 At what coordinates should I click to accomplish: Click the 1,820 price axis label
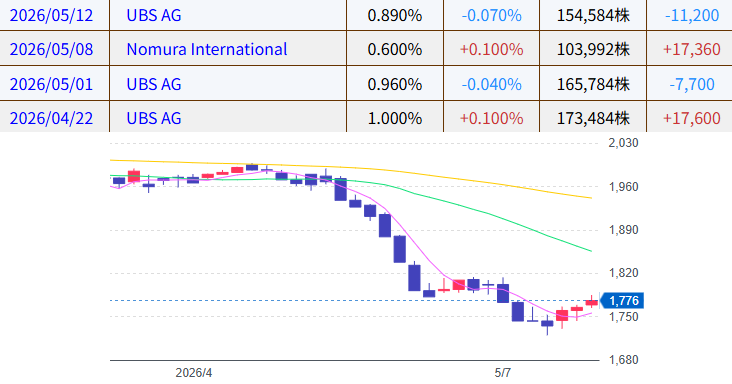click(x=623, y=273)
